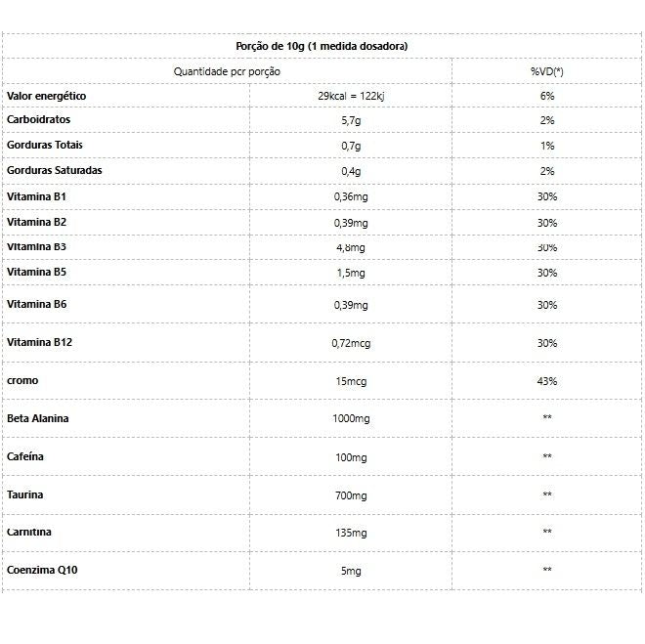
Task: Click the 'Porção de 10g' table header
Action: click(x=322, y=46)
